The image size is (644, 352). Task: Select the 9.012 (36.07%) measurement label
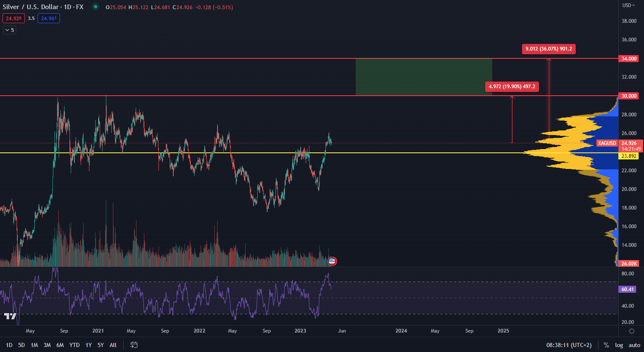pyautogui.click(x=548, y=49)
